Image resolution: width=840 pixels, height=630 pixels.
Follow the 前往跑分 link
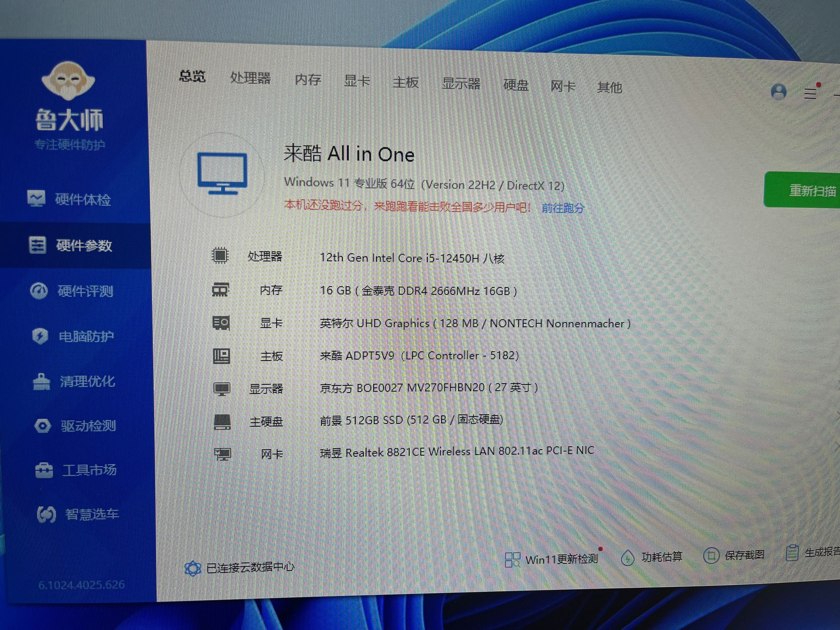point(563,208)
